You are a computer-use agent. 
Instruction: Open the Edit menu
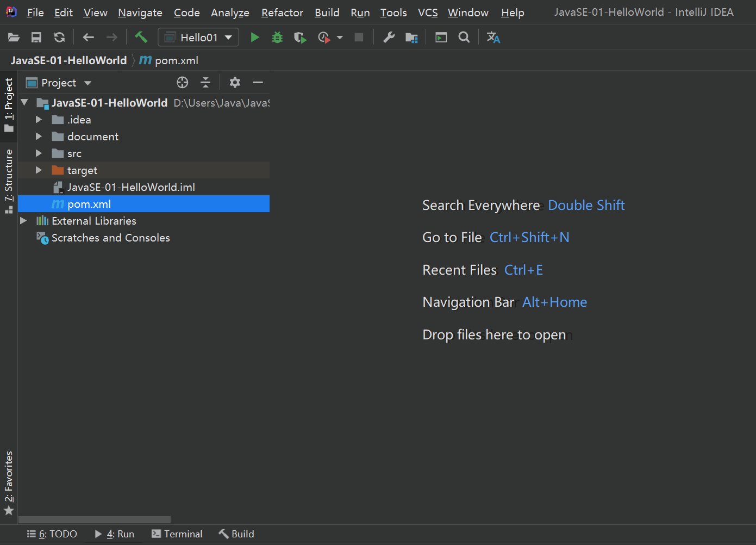[x=64, y=13]
